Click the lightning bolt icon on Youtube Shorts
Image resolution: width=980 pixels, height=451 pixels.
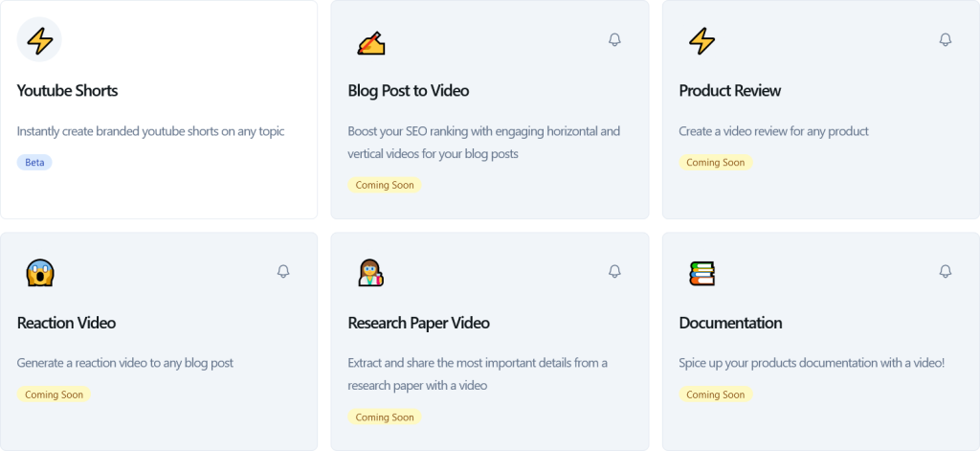(39, 40)
